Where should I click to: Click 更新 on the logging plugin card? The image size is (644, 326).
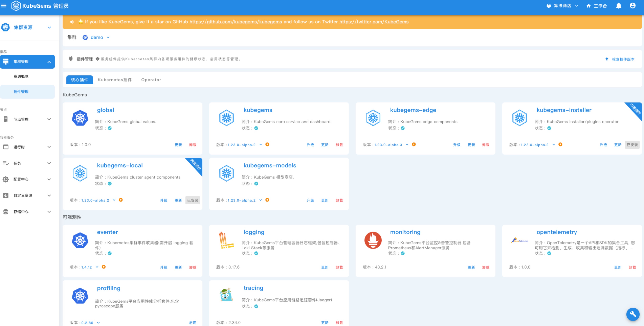pyautogui.click(x=325, y=267)
